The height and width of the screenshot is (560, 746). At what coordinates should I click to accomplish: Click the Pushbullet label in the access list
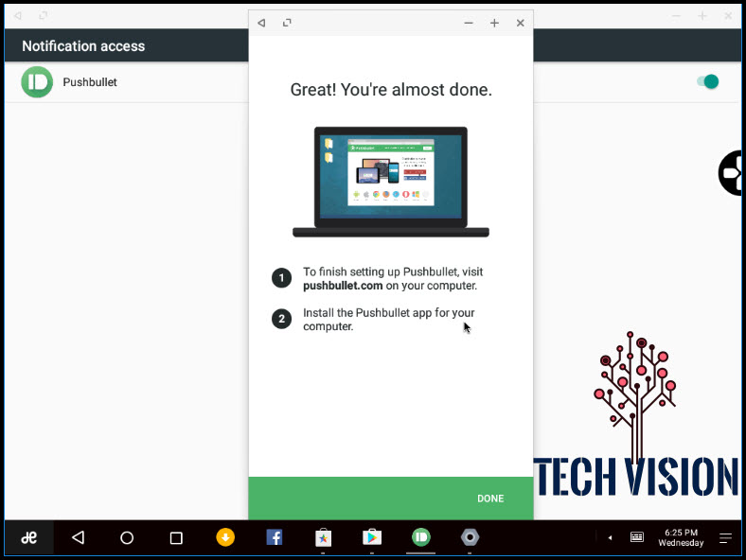click(90, 82)
